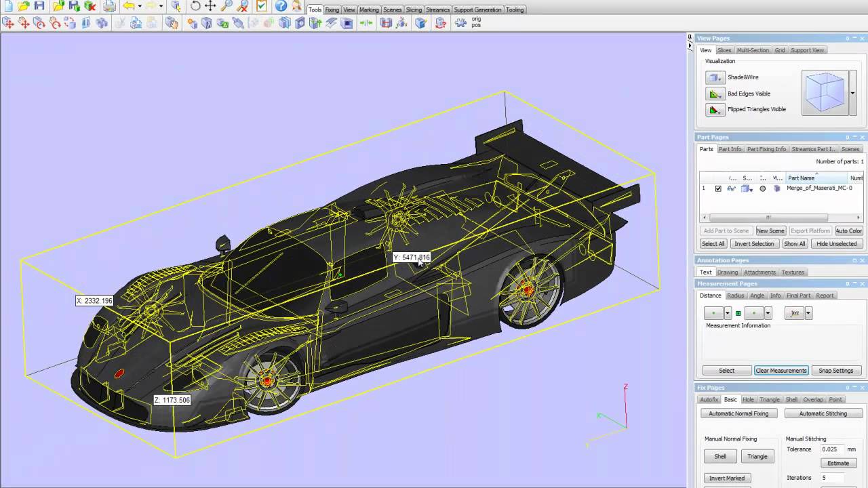Click the Automatic Normal Fixing button
868x488 pixels.
tap(738, 413)
